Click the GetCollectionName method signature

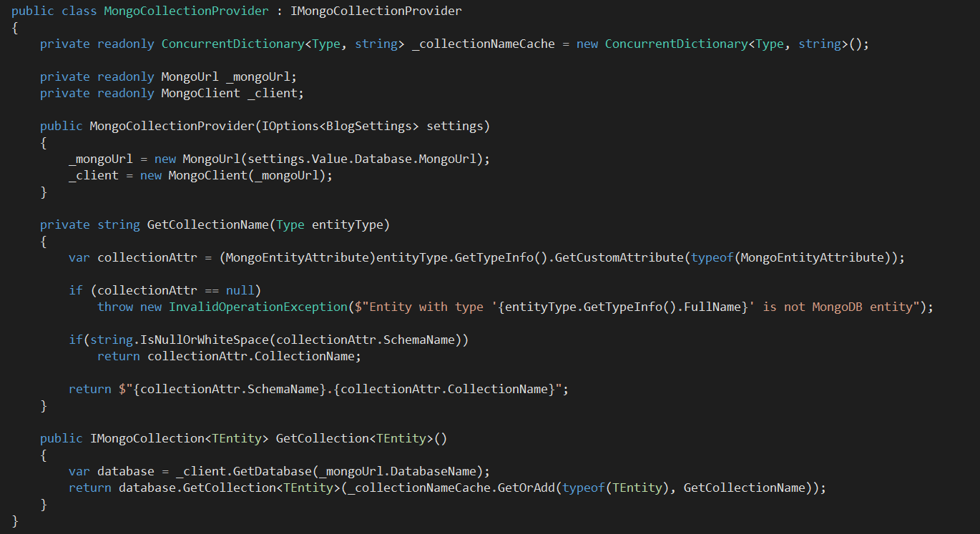click(215, 224)
